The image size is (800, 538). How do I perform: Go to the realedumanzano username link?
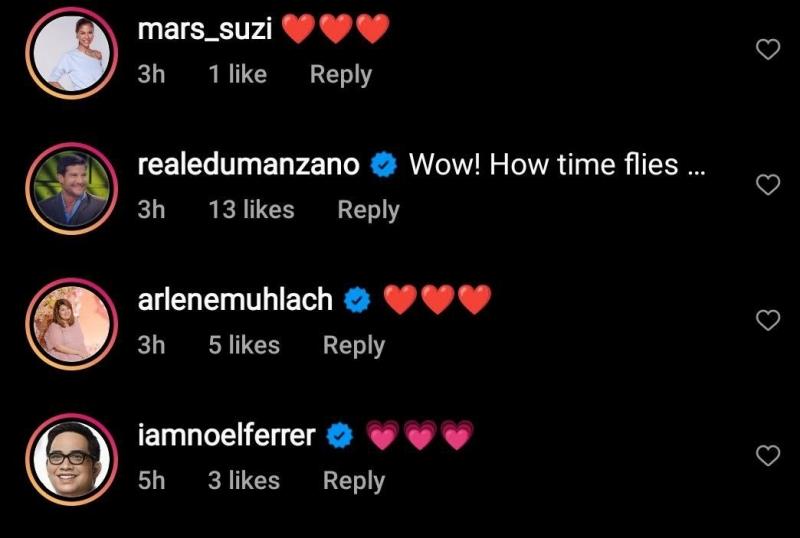248,165
